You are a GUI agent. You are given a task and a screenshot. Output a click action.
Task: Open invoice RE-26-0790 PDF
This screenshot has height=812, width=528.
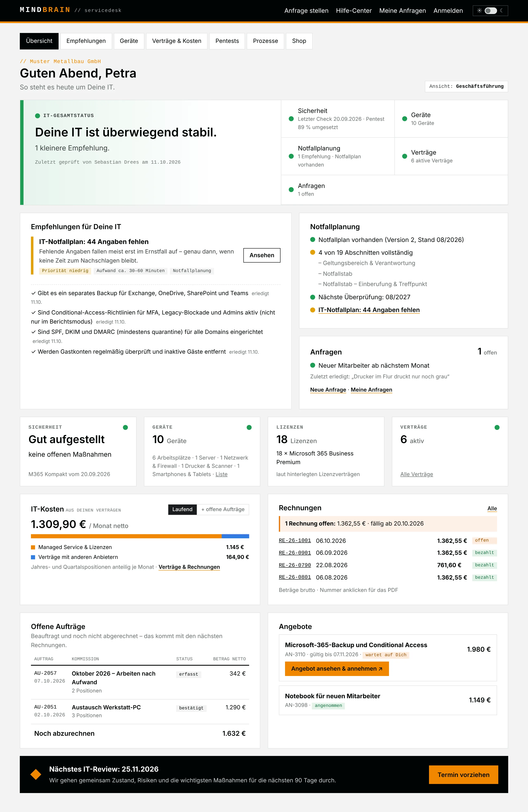(295, 565)
